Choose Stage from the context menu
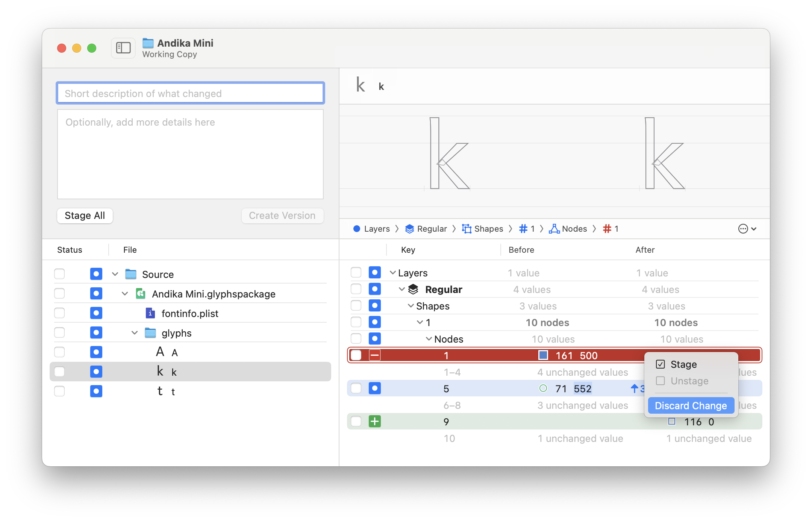This screenshot has width=812, height=522. pyautogui.click(x=683, y=364)
